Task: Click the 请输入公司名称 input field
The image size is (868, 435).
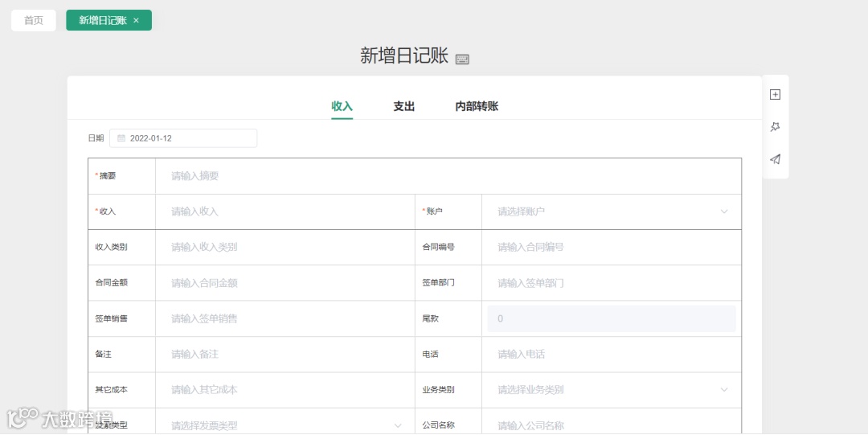Action: [x=612, y=425]
